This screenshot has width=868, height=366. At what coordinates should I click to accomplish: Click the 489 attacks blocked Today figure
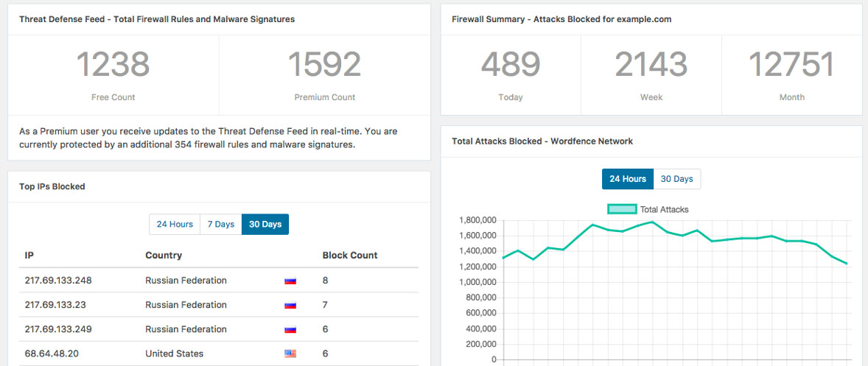[511, 65]
